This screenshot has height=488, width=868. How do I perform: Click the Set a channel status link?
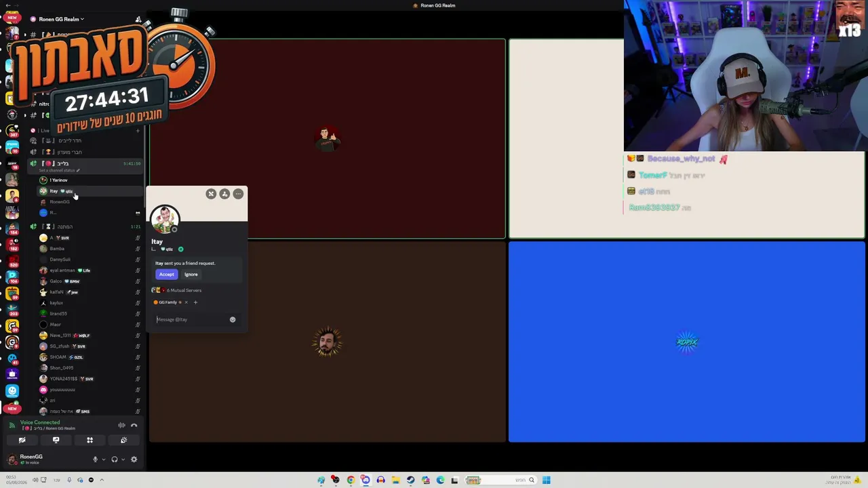pyautogui.click(x=60, y=170)
